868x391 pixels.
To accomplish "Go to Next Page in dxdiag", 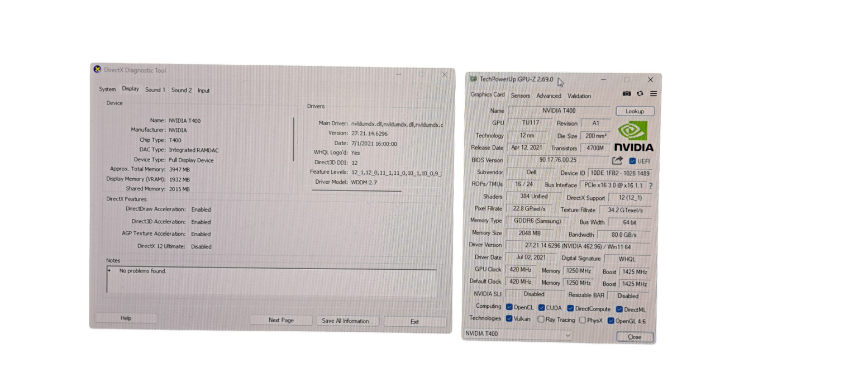I will [281, 321].
